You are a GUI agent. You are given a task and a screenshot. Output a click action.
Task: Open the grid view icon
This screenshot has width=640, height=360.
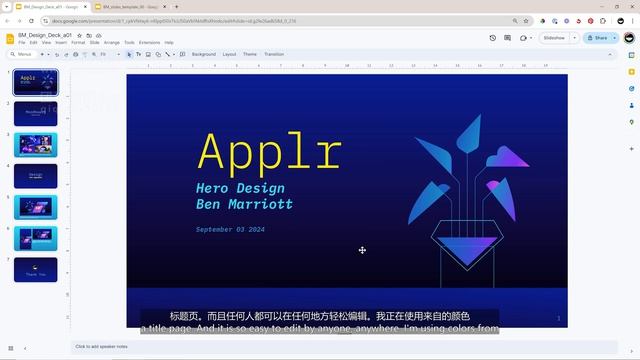[x=11, y=348]
